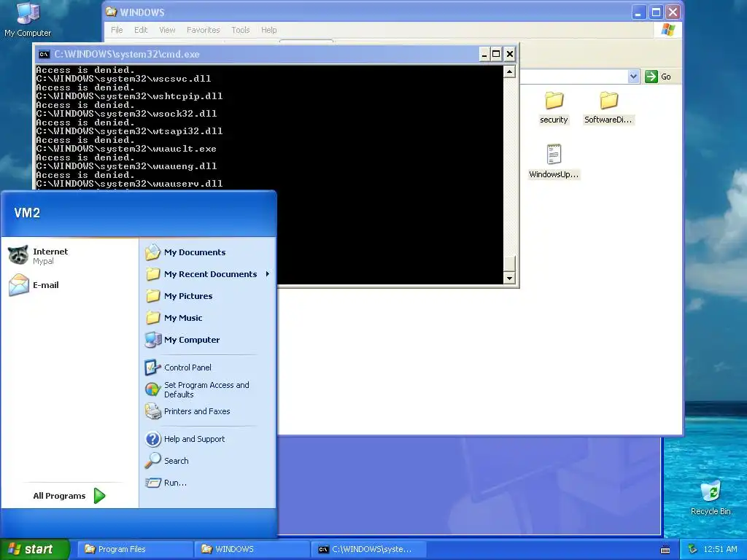The image size is (747, 560).
Task: Click line wsock32.dll in cmd output
Action: pos(125,114)
